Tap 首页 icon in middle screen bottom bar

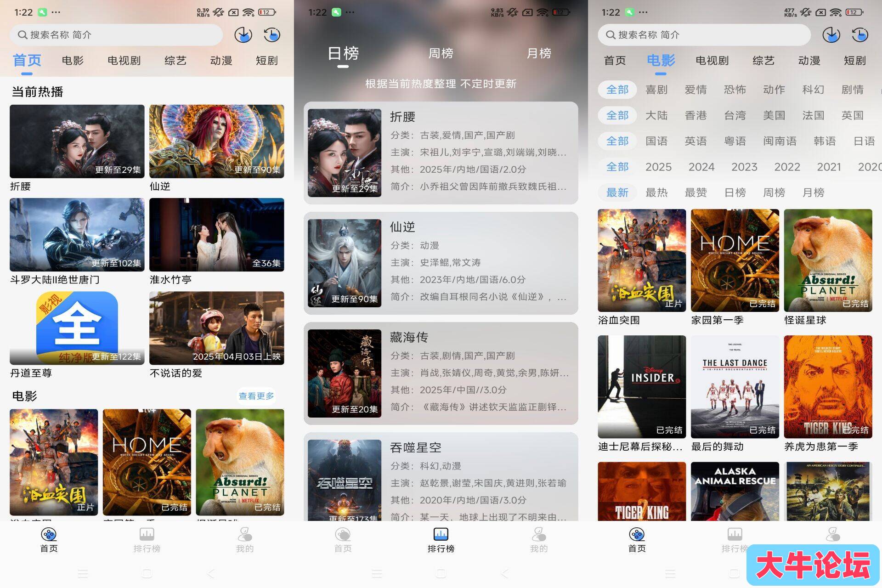(x=343, y=534)
